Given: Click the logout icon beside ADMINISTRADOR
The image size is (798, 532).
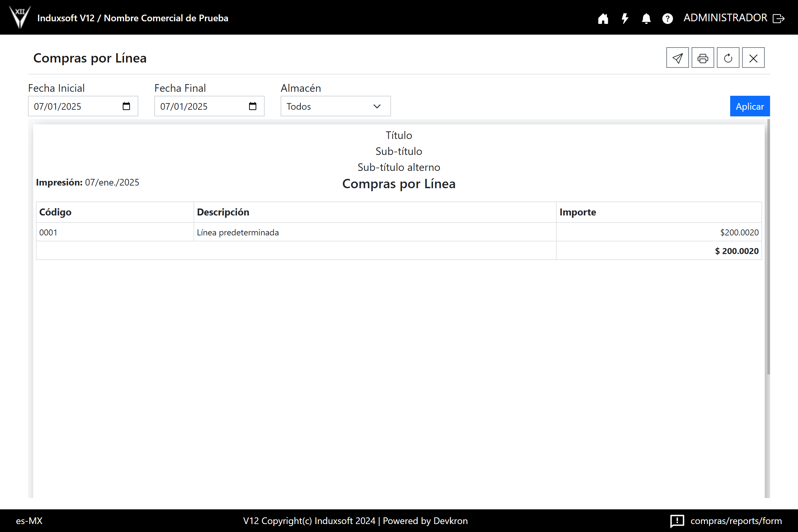Looking at the screenshot, I should tap(779, 18).
